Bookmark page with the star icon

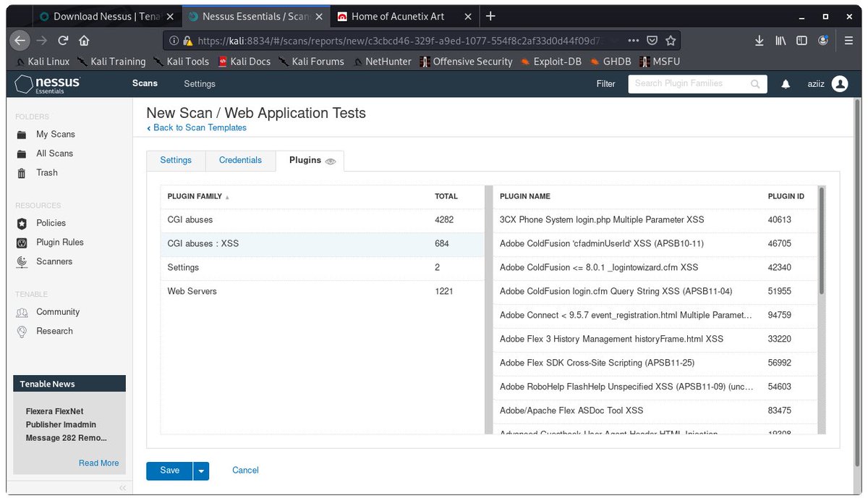tap(671, 41)
